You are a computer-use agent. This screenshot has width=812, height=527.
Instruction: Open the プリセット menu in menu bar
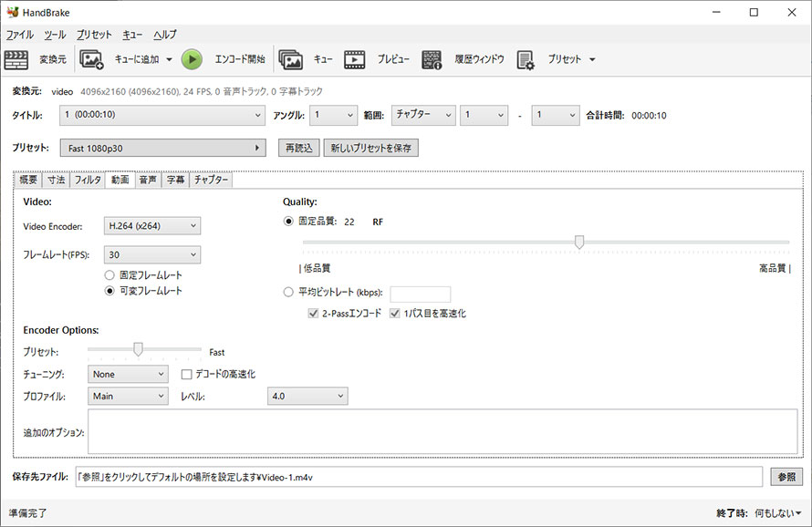94,35
